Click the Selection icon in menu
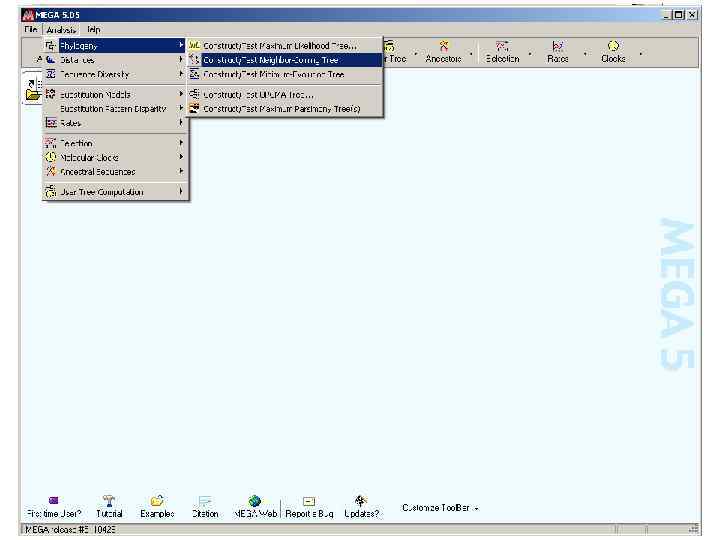Image resolution: width=720 pixels, height=540 pixels. [51, 143]
